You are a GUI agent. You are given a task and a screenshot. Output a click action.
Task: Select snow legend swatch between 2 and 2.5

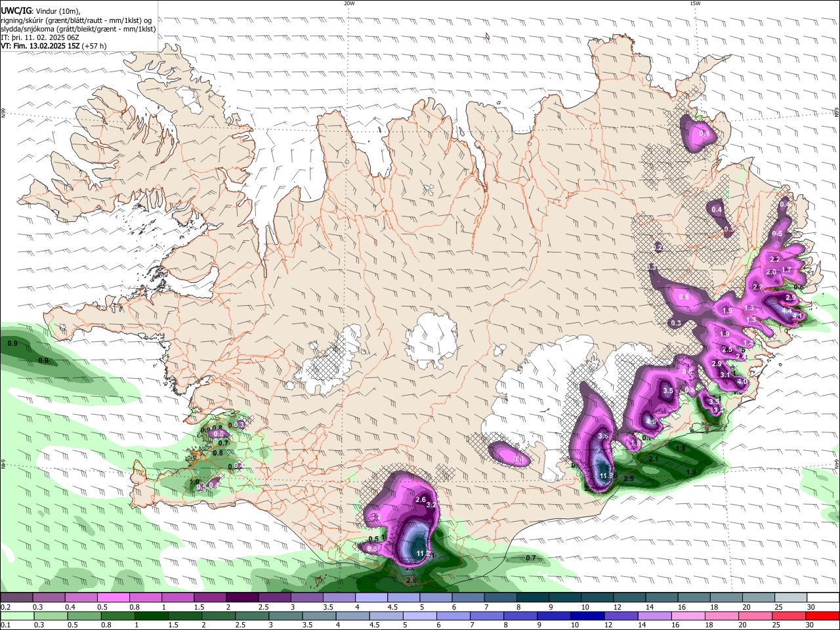[x=242, y=598]
